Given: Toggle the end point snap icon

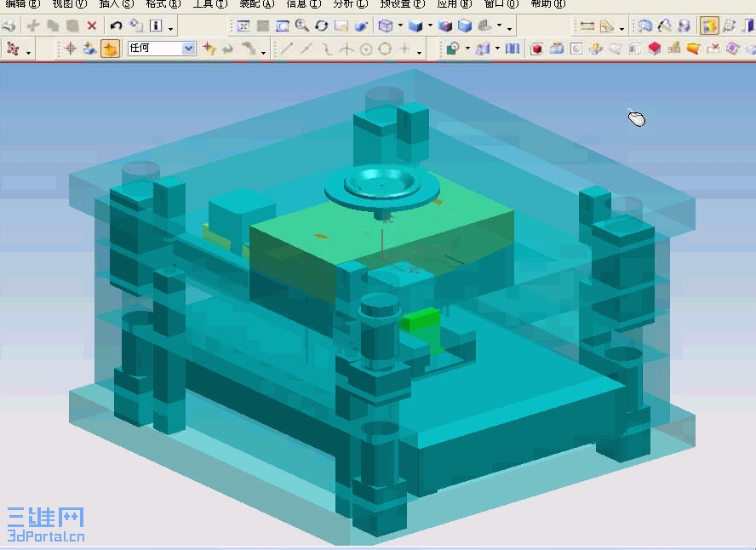Looking at the screenshot, I should 286,49.
